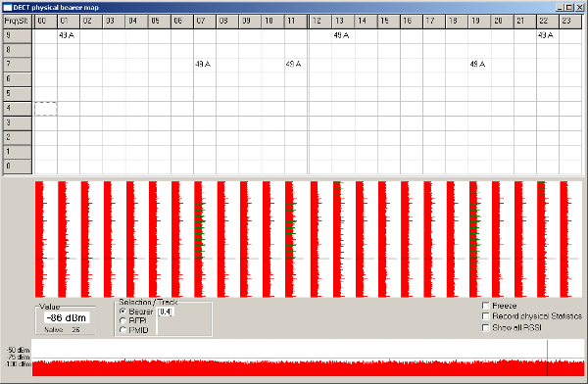
Task: Select the RFPI radio button
Action: pos(122,321)
